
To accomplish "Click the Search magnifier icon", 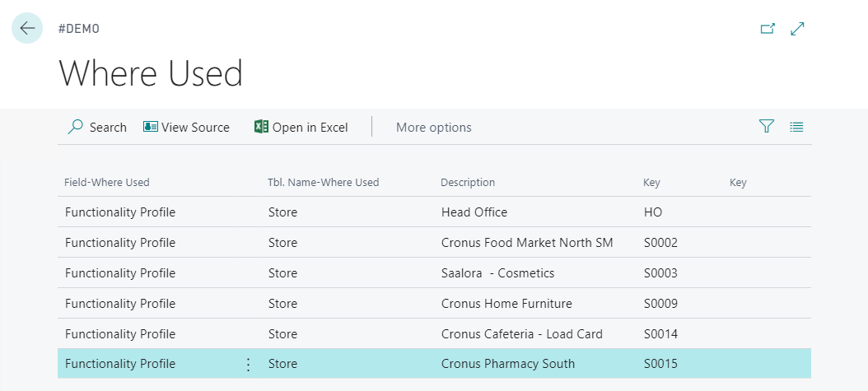I will 76,127.
